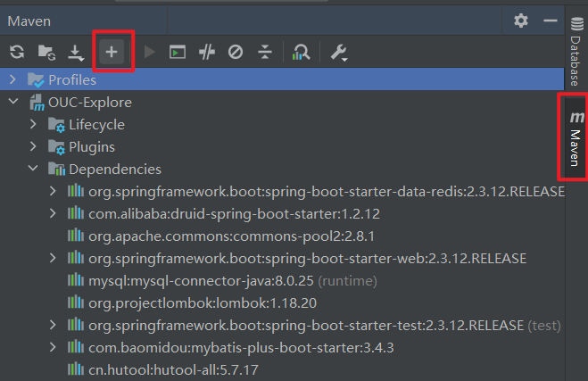Expand mybatis-plus-boot-starter dependency

click(53, 347)
